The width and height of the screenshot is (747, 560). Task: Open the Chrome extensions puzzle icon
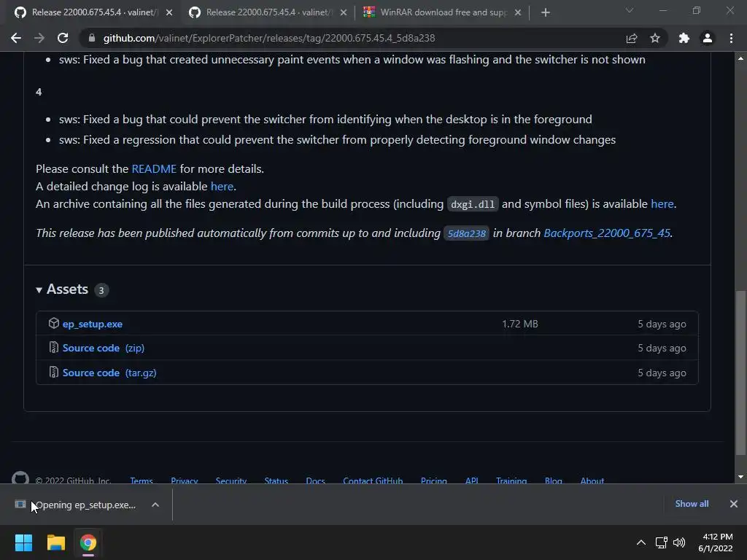tap(684, 38)
